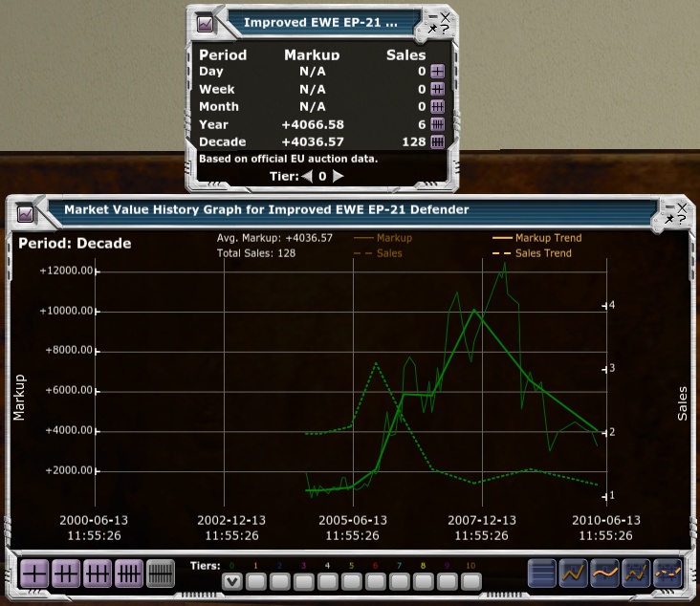
Task: Toggle the markup line graph button
Action: click(573, 573)
